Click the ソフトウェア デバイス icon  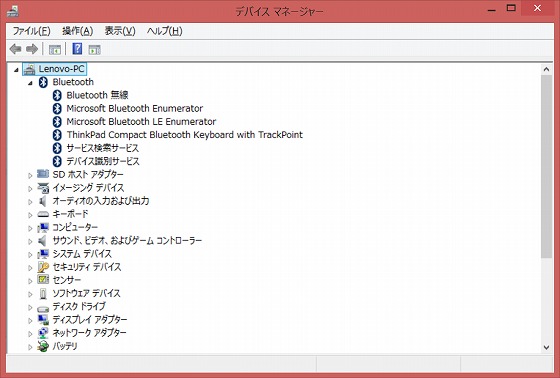[x=43, y=294]
